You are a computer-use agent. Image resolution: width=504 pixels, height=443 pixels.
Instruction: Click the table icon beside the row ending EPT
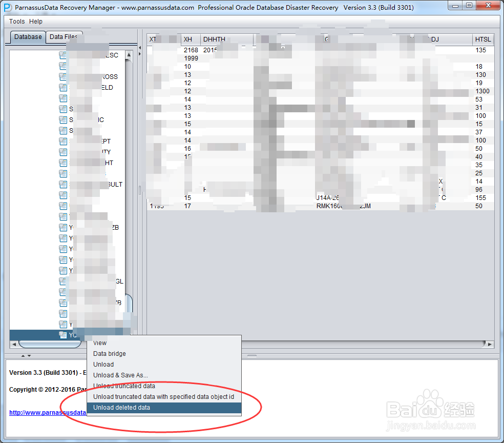[63, 141]
